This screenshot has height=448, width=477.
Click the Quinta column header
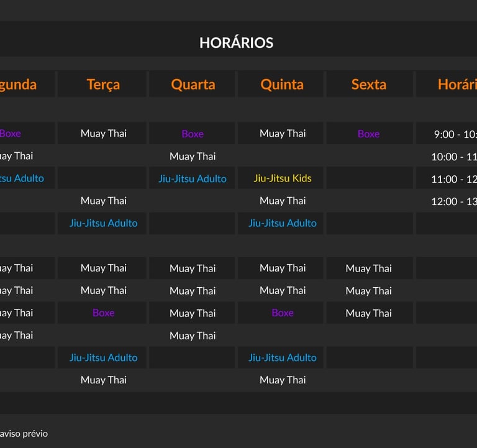tap(282, 85)
